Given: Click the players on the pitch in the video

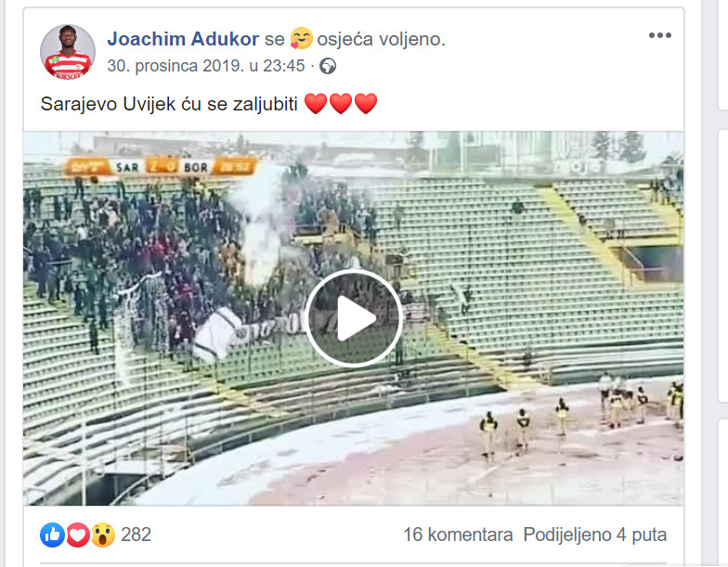Looking at the screenshot, I should click(580, 416).
